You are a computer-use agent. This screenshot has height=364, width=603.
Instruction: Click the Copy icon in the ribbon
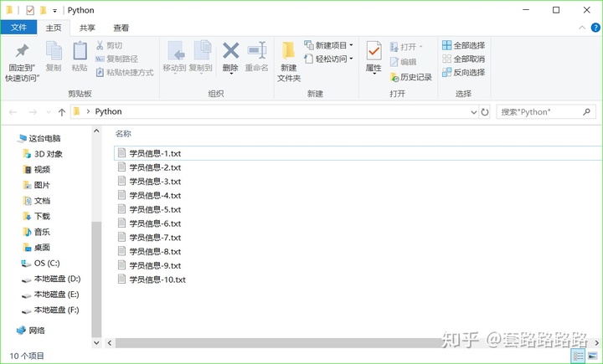point(54,51)
